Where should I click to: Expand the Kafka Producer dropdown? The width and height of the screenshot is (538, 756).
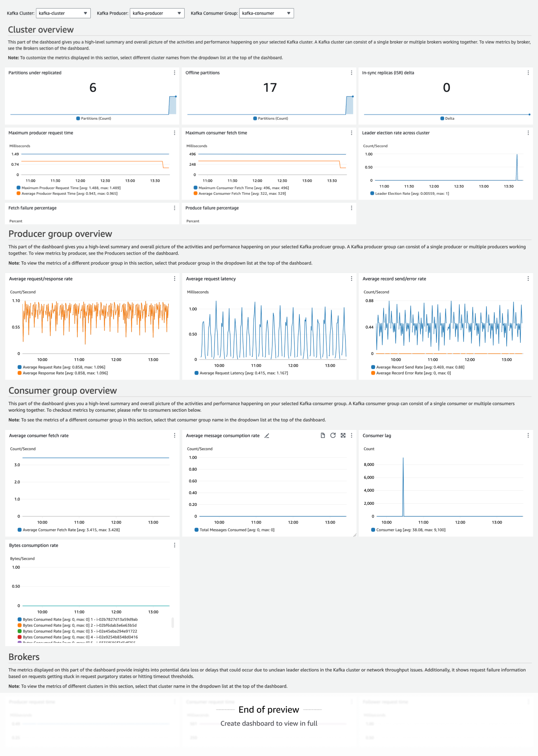click(x=157, y=13)
